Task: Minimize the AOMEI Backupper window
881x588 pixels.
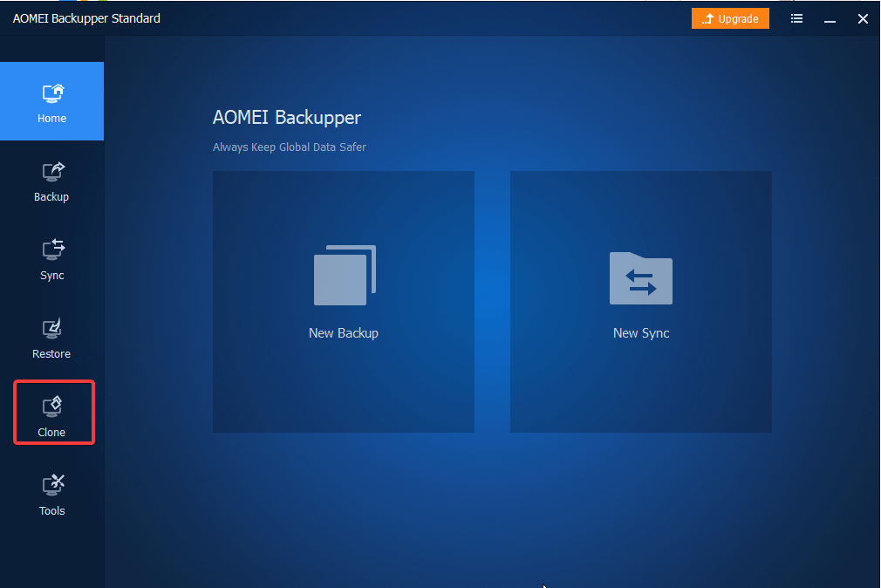Action: pos(829,17)
